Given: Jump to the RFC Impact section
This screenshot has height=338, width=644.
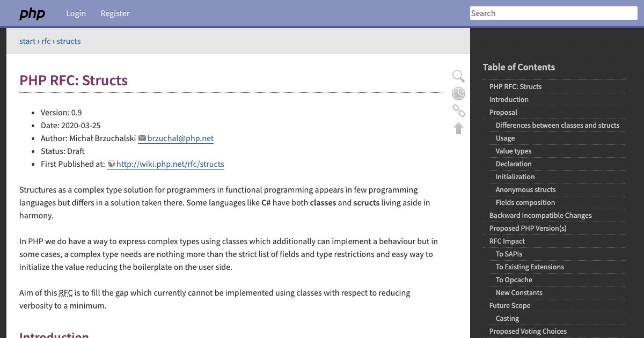Looking at the screenshot, I should pyautogui.click(x=507, y=241).
